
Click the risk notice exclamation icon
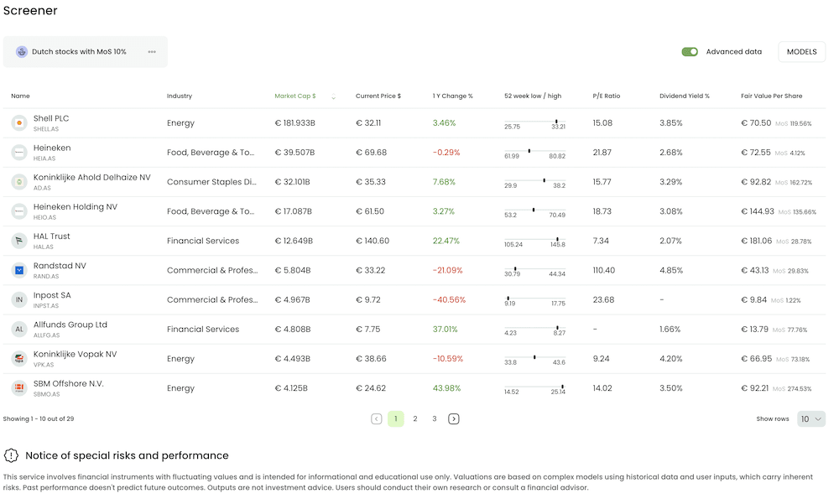point(11,455)
